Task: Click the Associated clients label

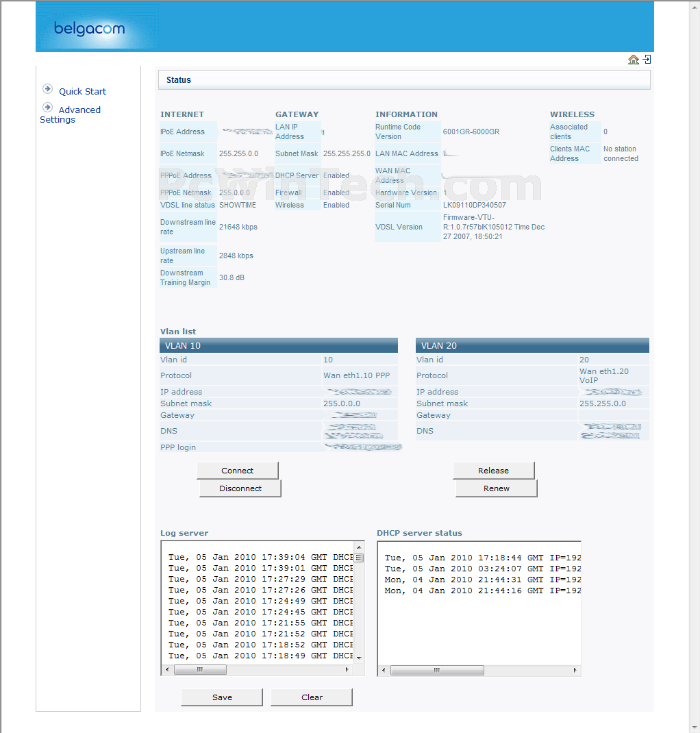Action: pyautogui.click(x=568, y=132)
